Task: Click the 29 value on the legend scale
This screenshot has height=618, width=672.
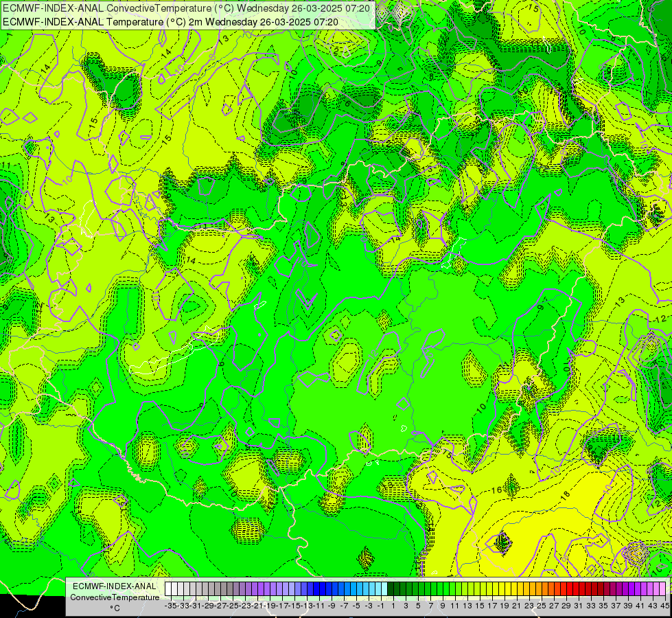Action: click(566, 606)
